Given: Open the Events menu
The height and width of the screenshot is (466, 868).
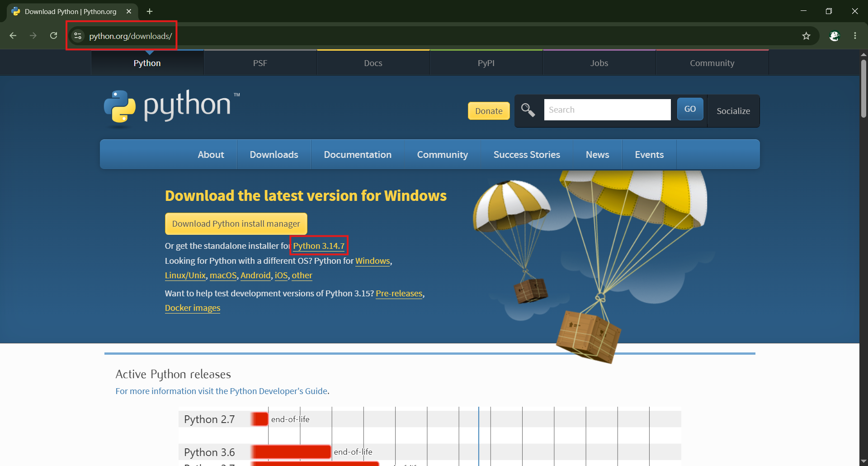Looking at the screenshot, I should click(649, 155).
